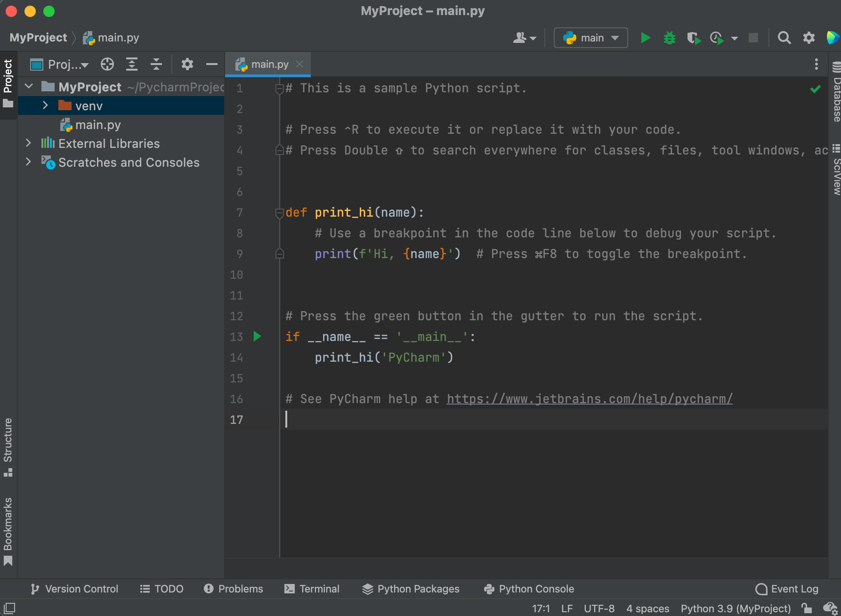Open the user account sharing menu
Screen dimensions: 841x616
525,38
